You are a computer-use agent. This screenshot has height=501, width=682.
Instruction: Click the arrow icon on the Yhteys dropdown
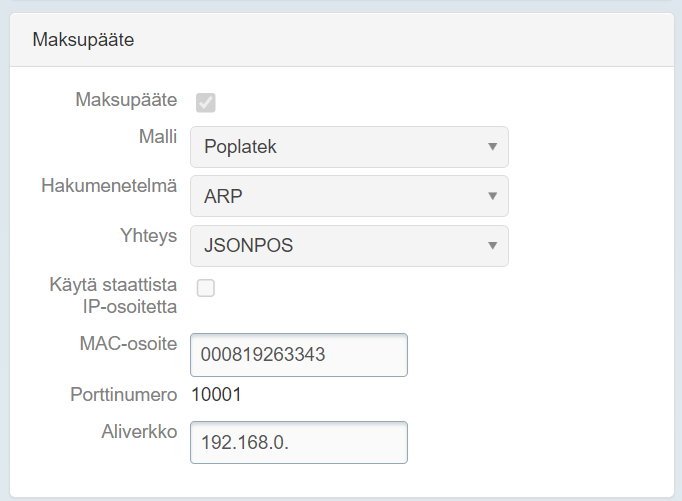(492, 245)
